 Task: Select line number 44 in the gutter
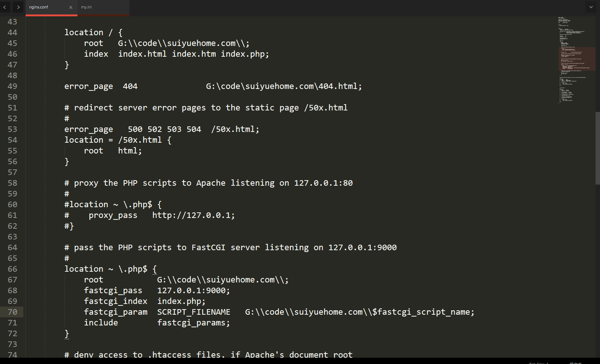pyautogui.click(x=12, y=33)
